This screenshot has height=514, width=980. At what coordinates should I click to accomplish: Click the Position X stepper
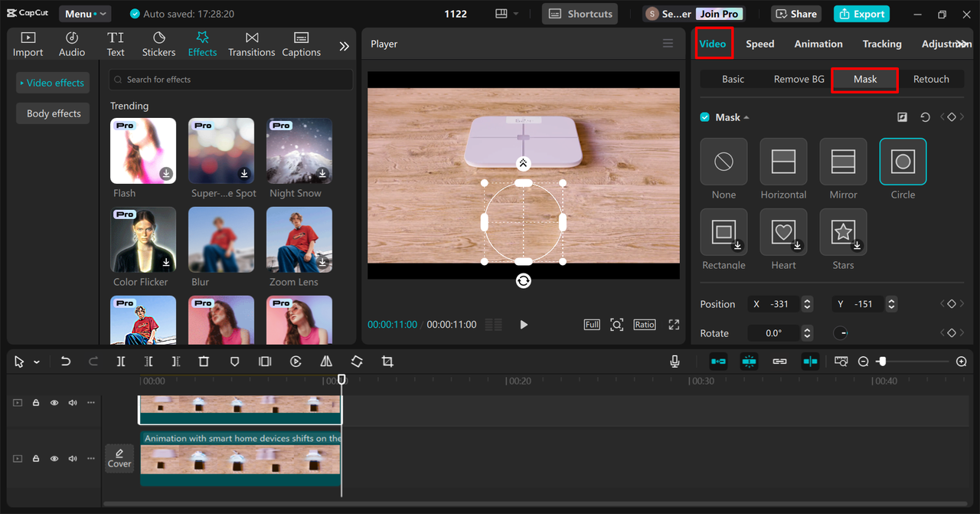(x=807, y=304)
